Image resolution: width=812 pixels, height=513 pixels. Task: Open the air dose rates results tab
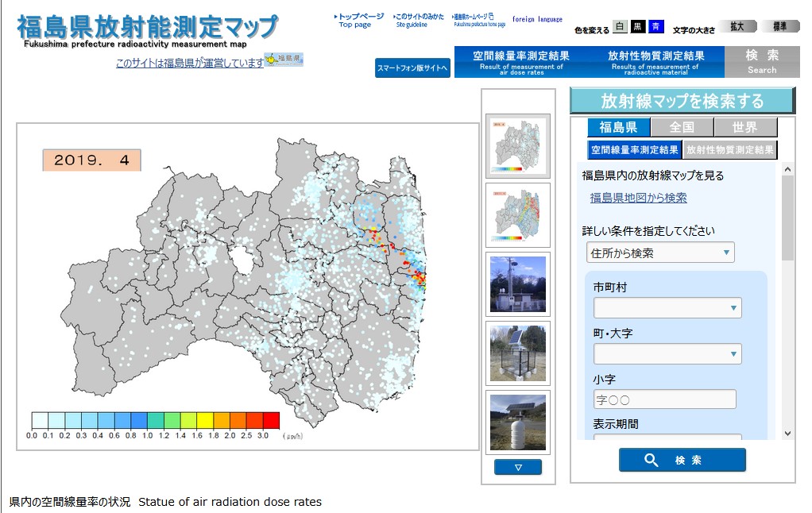click(521, 62)
